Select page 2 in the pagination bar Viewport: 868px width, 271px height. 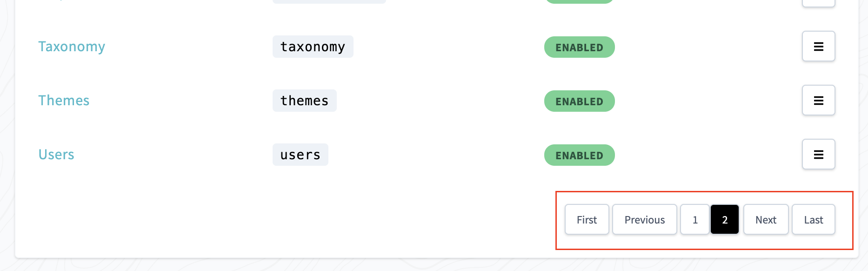[724, 219]
